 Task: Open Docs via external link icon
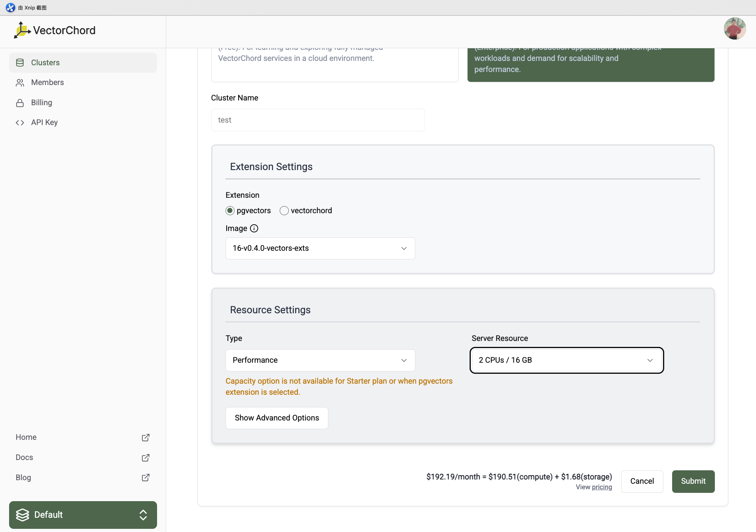146,458
